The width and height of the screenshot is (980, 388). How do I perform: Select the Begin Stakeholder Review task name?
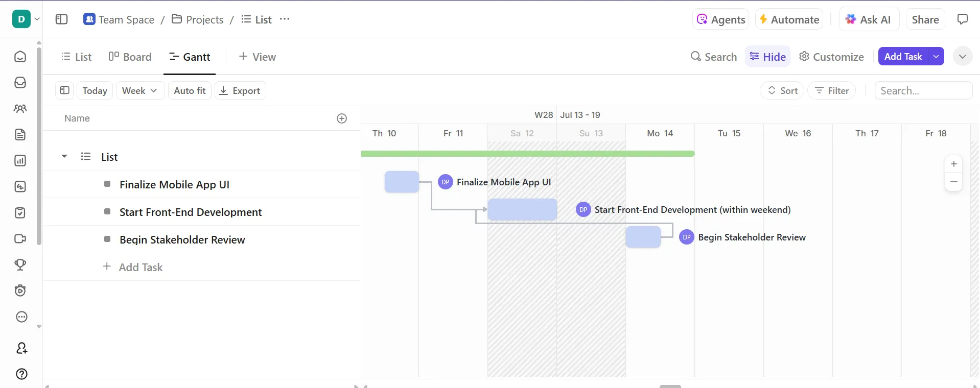(182, 239)
